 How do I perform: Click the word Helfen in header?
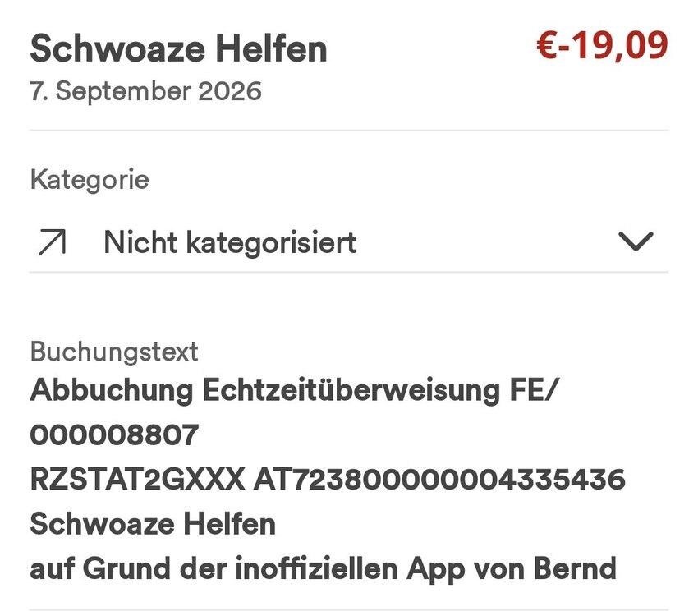tap(272, 49)
